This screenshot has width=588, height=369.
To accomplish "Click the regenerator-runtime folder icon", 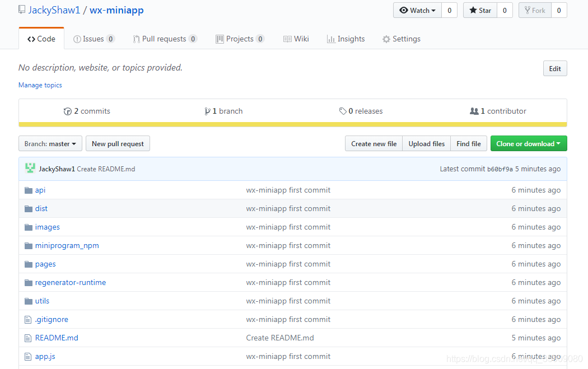I will point(29,282).
